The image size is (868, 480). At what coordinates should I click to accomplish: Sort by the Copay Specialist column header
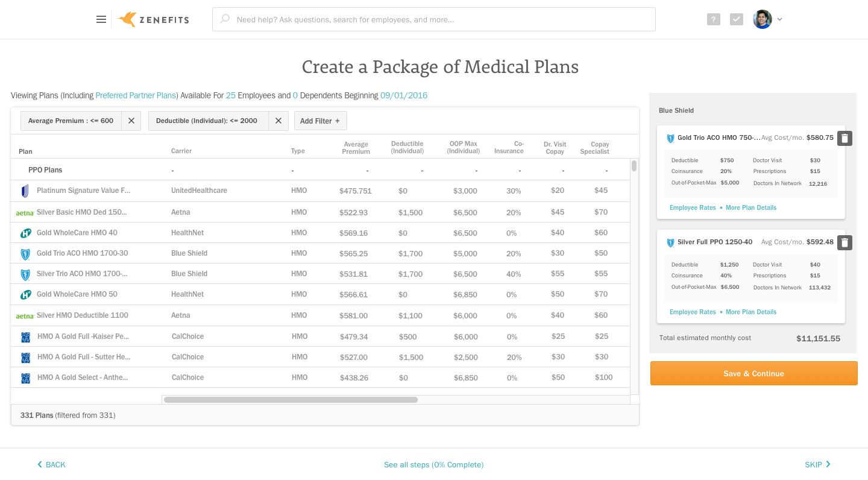(x=595, y=148)
